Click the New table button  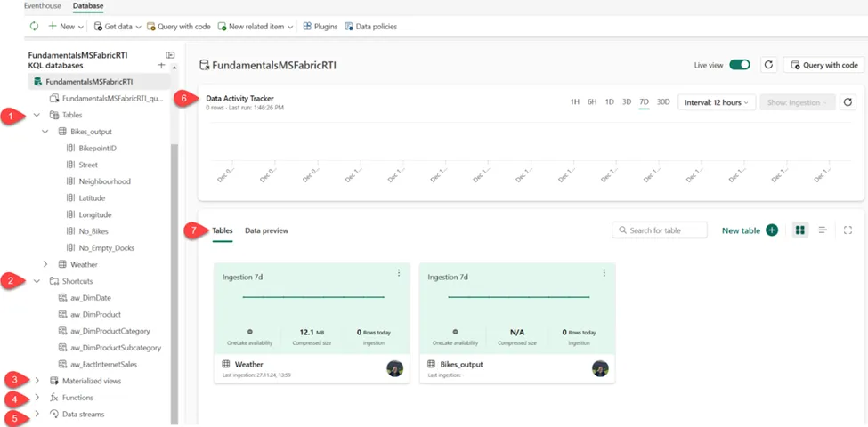(749, 230)
